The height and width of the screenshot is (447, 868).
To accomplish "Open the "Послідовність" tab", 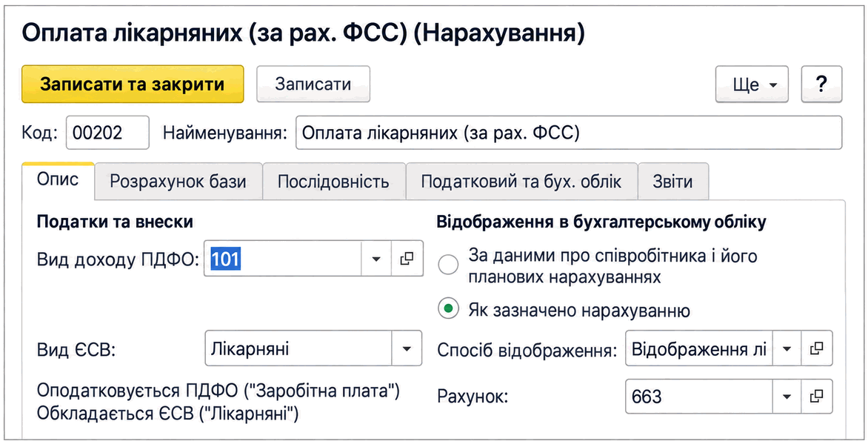I will coord(334,182).
